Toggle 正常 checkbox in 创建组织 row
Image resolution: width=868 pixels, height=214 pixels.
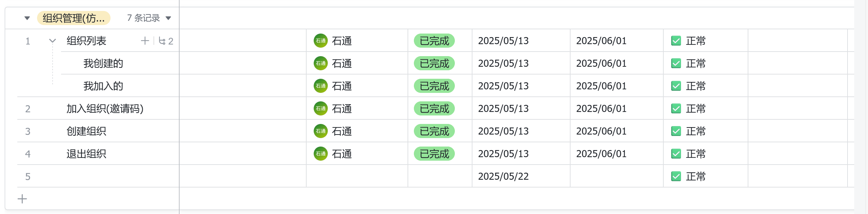click(676, 131)
